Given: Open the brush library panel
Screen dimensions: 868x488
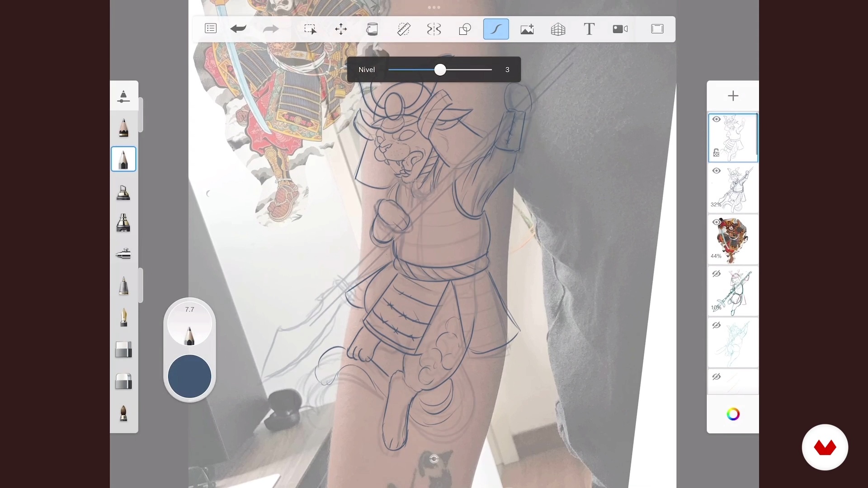Looking at the screenshot, I should tap(123, 96).
